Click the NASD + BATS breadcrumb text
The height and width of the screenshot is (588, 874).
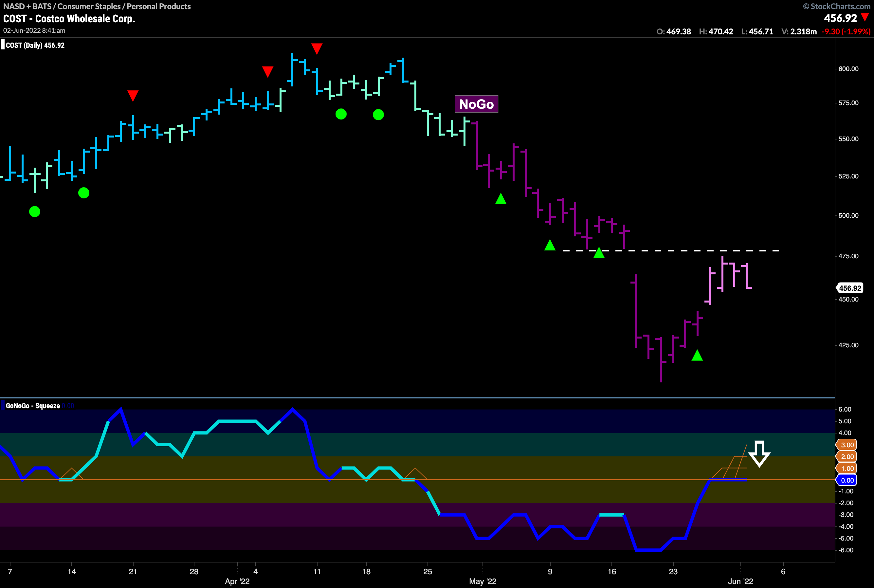pos(27,6)
